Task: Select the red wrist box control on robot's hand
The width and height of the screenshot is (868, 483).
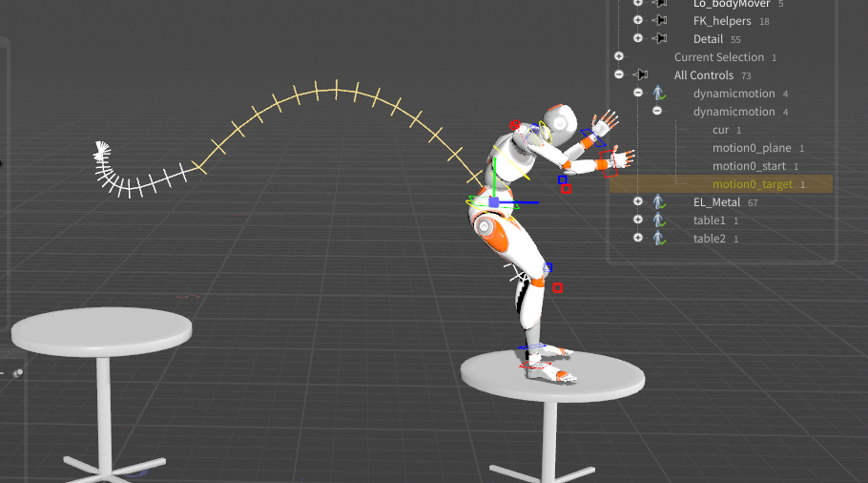Action: click(609, 163)
